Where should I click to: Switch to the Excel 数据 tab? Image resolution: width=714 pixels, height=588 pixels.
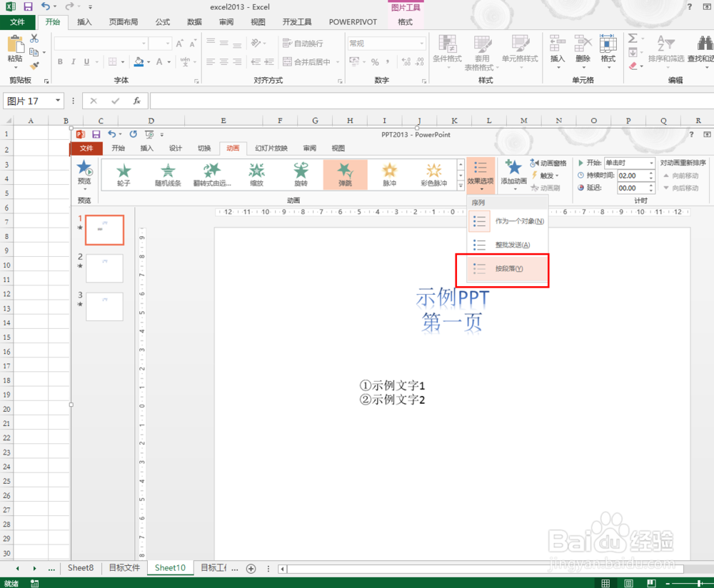194,22
